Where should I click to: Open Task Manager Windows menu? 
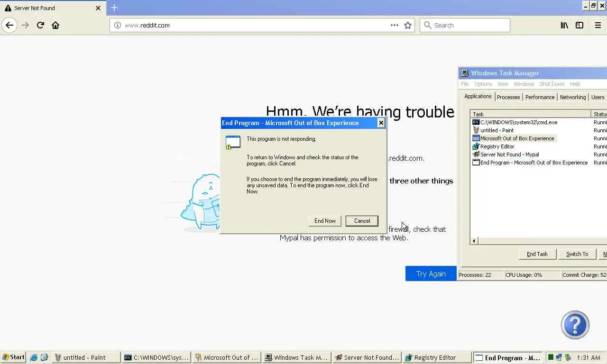tap(524, 84)
